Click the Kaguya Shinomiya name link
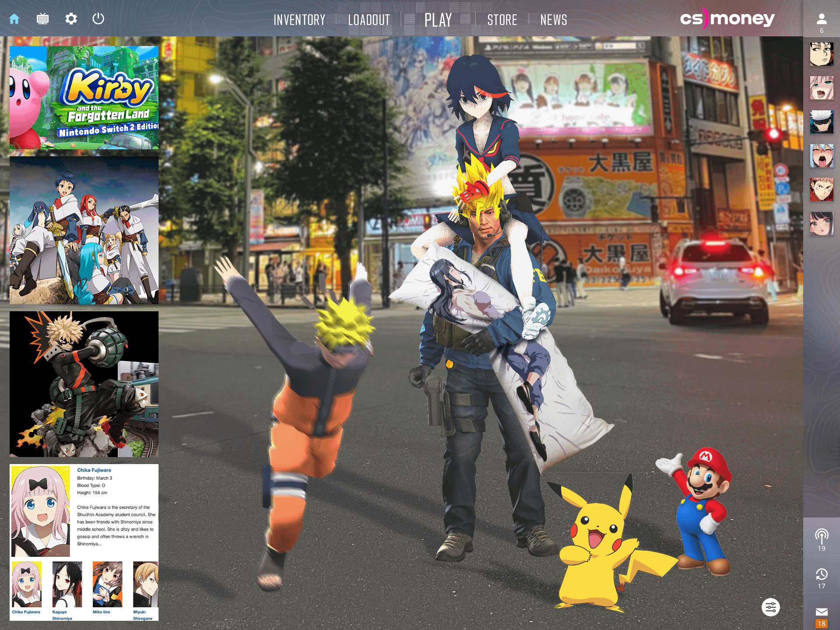This screenshot has width=840, height=630. [62, 615]
